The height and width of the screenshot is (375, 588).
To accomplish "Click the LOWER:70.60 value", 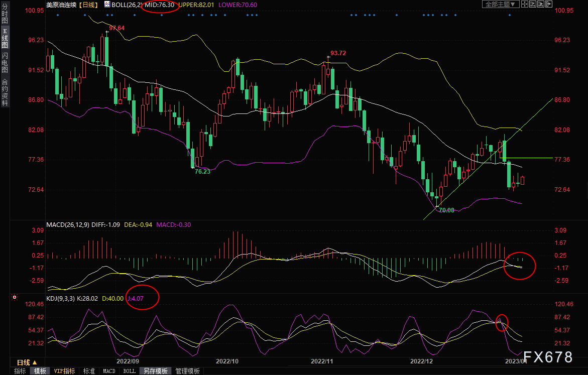I will (238, 5).
